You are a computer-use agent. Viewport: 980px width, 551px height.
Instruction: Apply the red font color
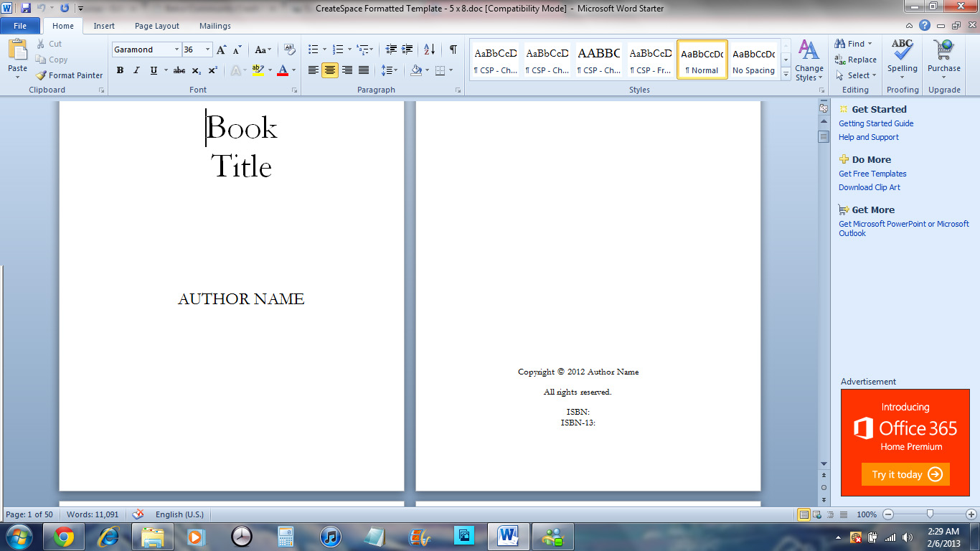point(283,70)
